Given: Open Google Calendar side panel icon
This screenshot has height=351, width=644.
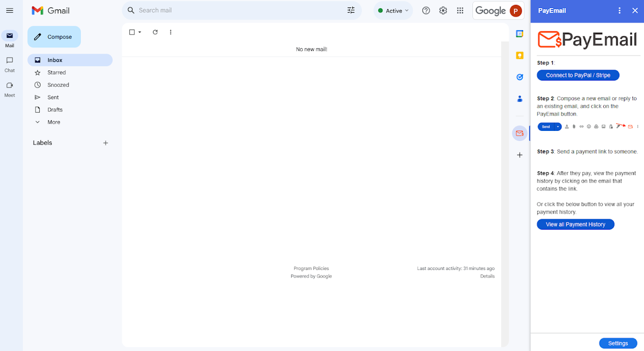Looking at the screenshot, I should pyautogui.click(x=520, y=34).
